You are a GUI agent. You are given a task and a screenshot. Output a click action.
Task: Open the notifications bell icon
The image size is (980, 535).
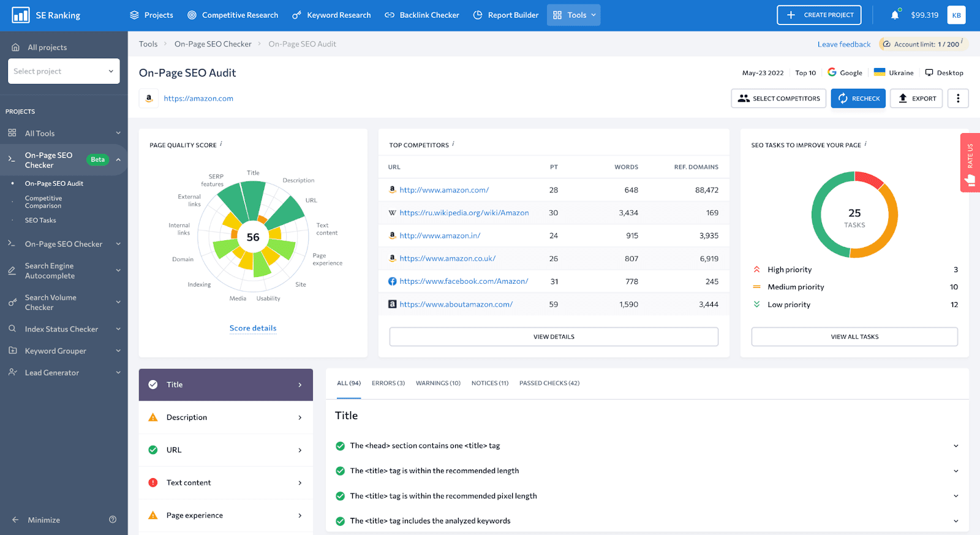895,15
